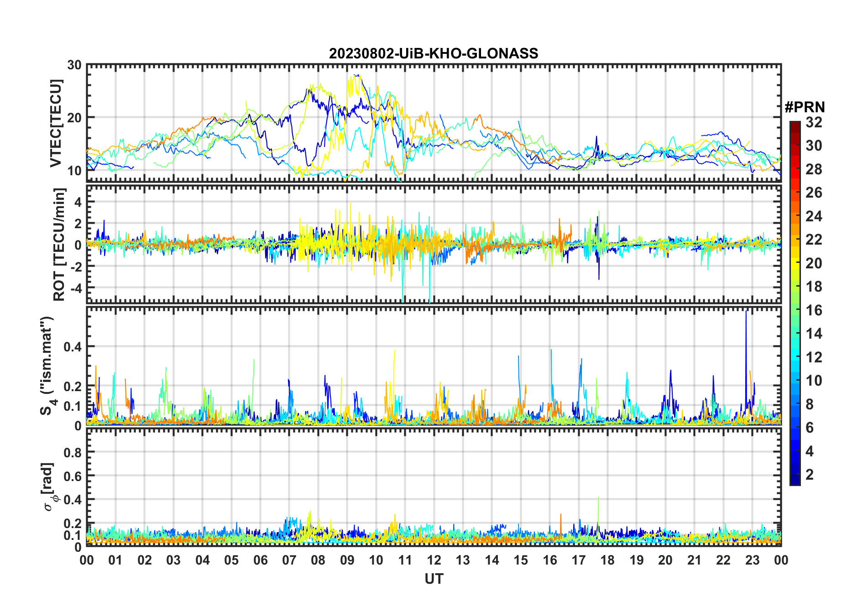Viewport: 868px width, 607px height.
Task: Click the 0.8 tick label on the sigma phi axis
Action: click(x=73, y=452)
